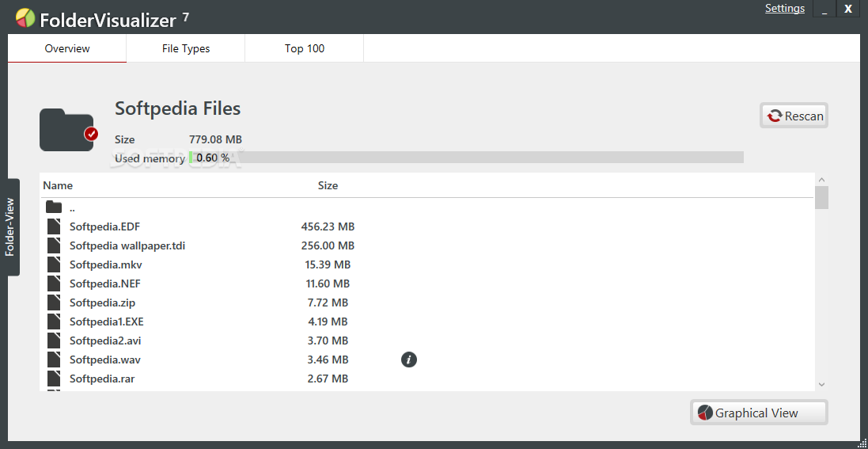Click file icon beside Softpedia2.avi
Screen dimensions: 868x449
53,341
